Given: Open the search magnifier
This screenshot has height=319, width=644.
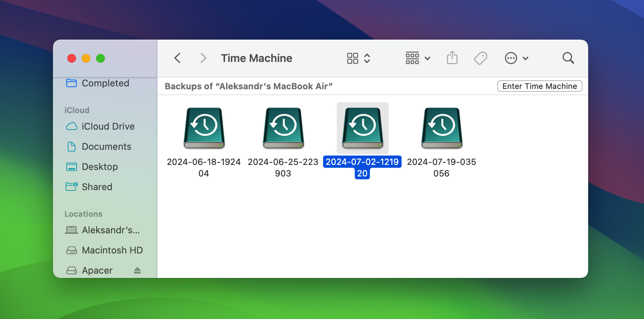Looking at the screenshot, I should (568, 58).
